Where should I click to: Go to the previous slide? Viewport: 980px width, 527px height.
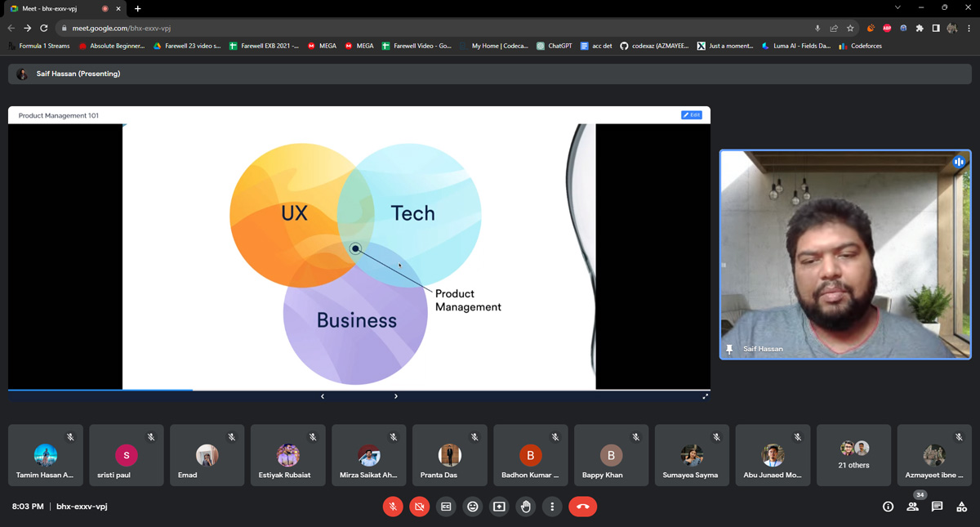click(x=323, y=396)
